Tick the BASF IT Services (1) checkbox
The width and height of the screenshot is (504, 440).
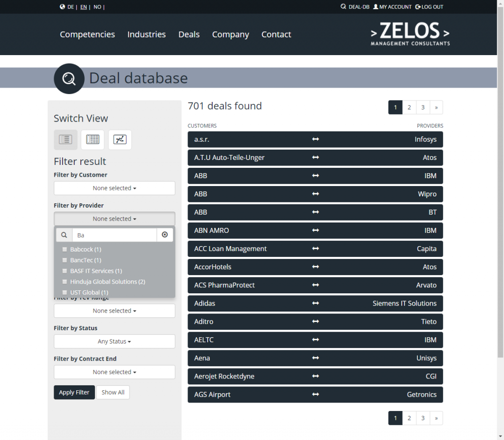coord(64,271)
